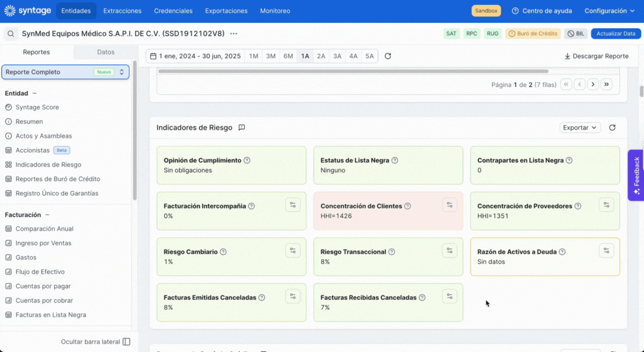Open the Credenciales menu
Viewport: 644px width, 352px height.
pyautogui.click(x=174, y=11)
